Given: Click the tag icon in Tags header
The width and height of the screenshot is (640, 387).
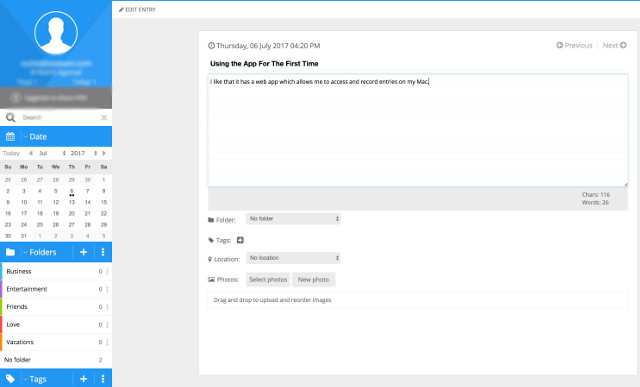Looking at the screenshot, I should click(x=10, y=379).
